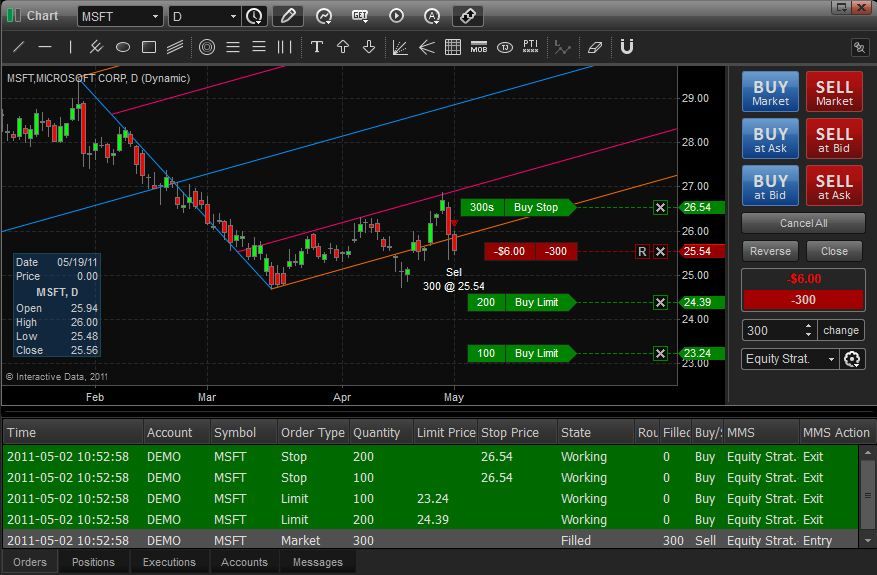
Task: Click the 300 quantity input field
Action: coord(772,330)
